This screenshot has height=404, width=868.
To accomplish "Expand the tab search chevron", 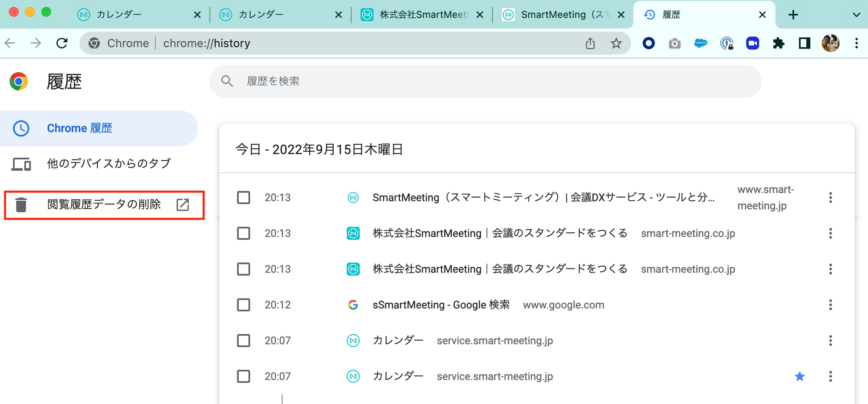I will click(x=856, y=15).
